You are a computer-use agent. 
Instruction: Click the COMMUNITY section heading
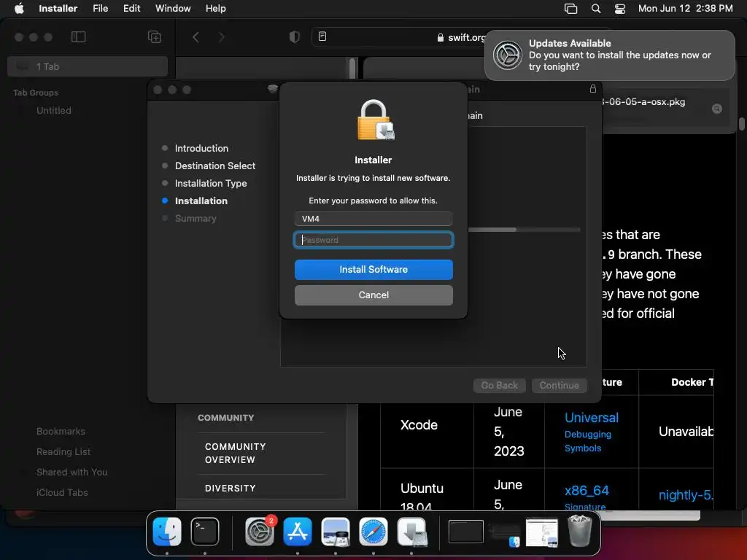[x=226, y=418]
